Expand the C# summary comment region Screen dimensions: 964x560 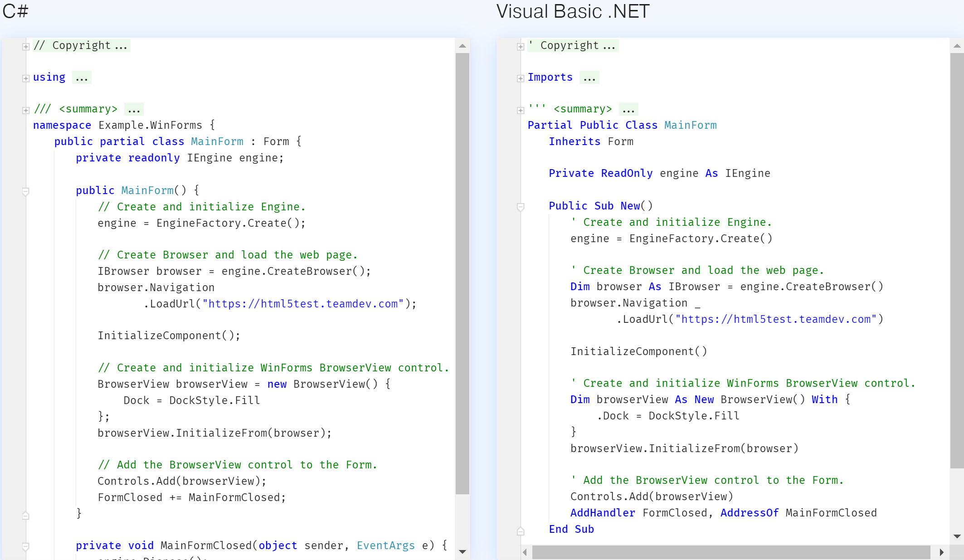pos(26,110)
